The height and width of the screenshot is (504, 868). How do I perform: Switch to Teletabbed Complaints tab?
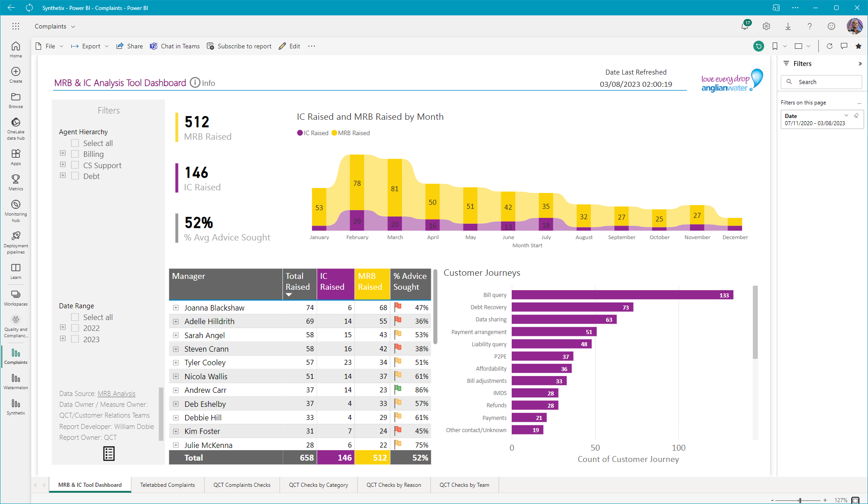[168, 485]
